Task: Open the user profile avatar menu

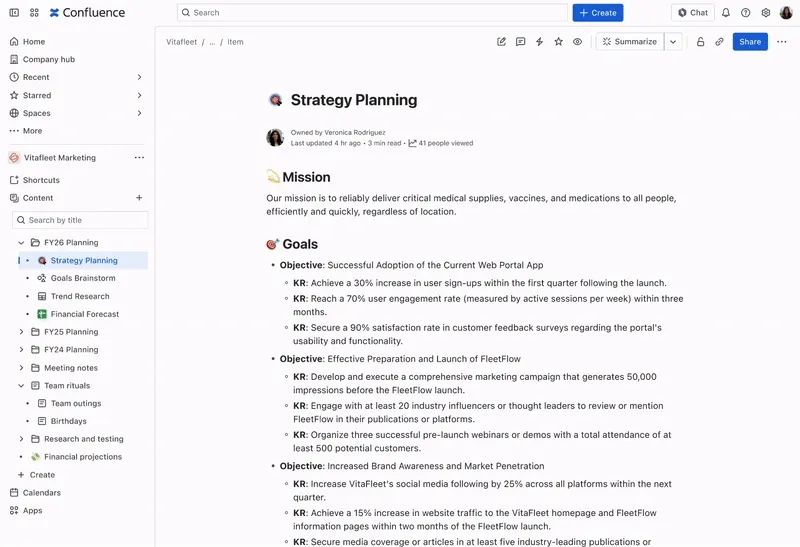Action: 786,13
